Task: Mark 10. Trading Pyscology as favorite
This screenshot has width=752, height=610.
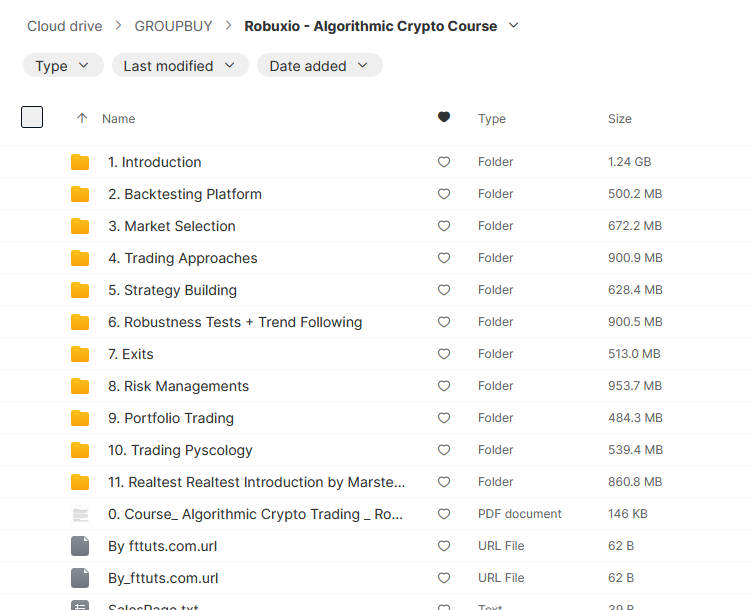Action: click(444, 450)
